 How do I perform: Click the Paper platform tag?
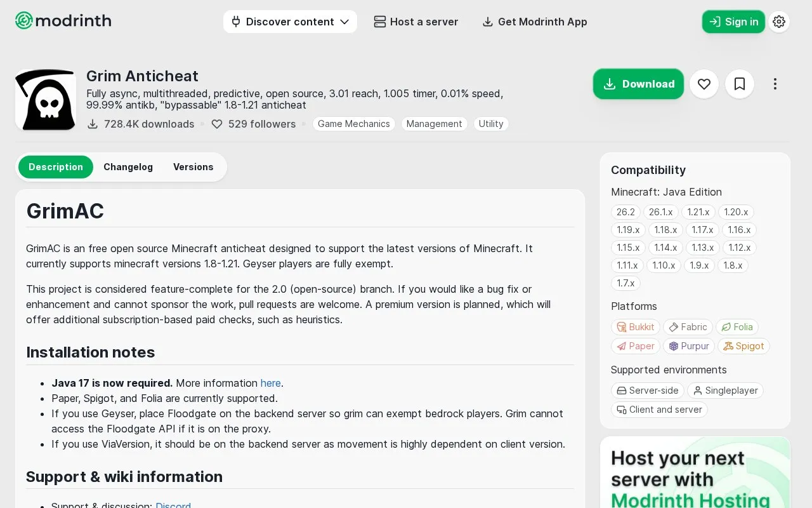tap(636, 346)
